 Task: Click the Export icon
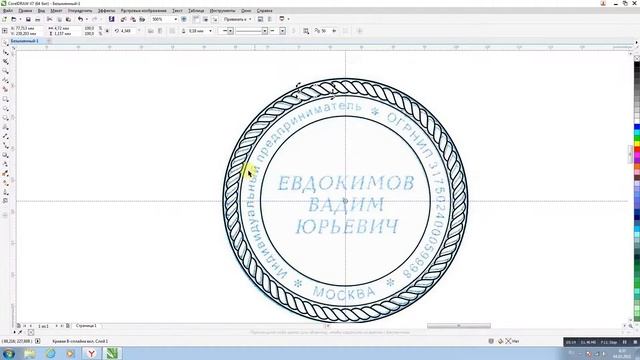tap(133, 19)
